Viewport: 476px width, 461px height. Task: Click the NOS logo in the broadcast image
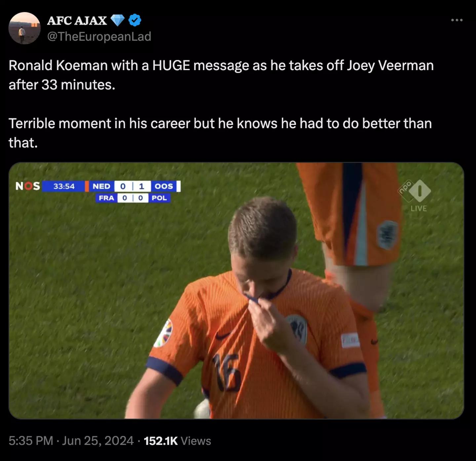coord(28,186)
